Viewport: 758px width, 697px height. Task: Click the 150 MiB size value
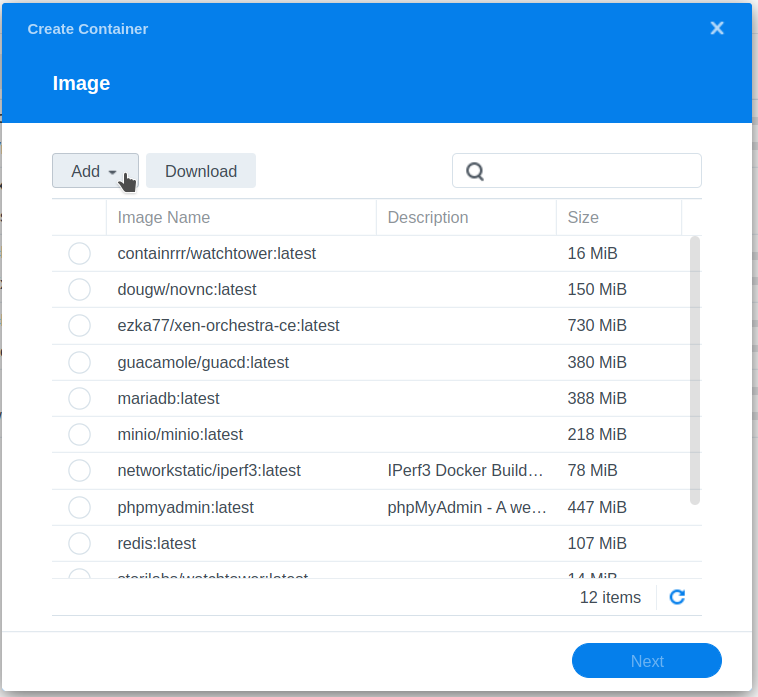point(597,290)
